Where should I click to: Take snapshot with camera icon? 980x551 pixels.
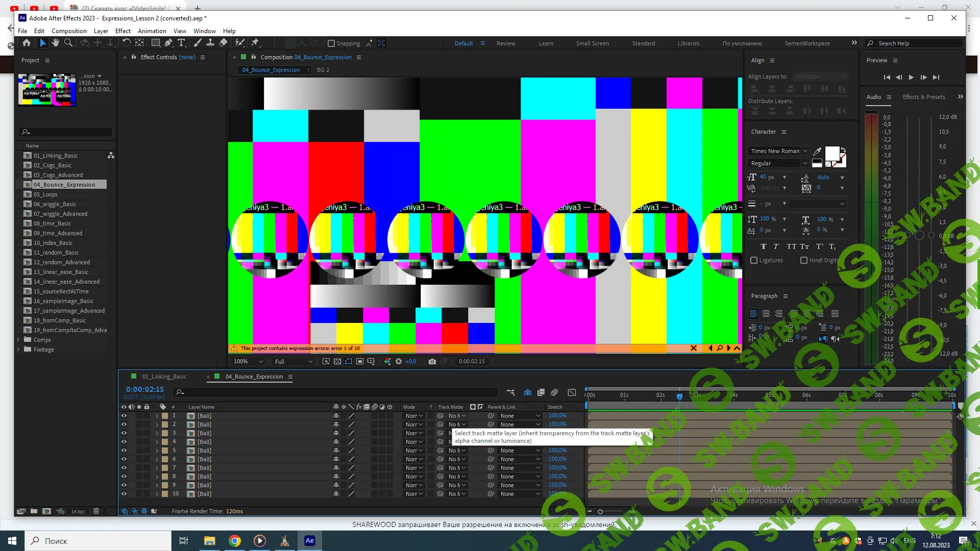[x=432, y=361]
